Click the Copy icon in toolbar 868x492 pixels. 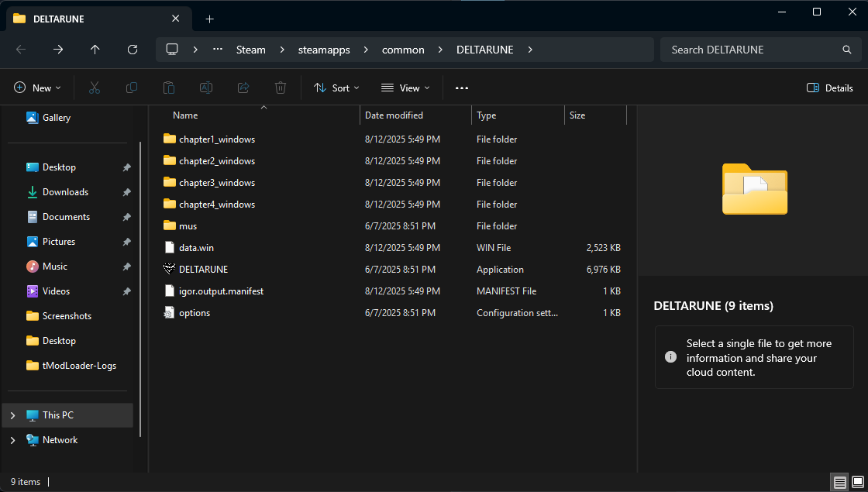(x=132, y=88)
